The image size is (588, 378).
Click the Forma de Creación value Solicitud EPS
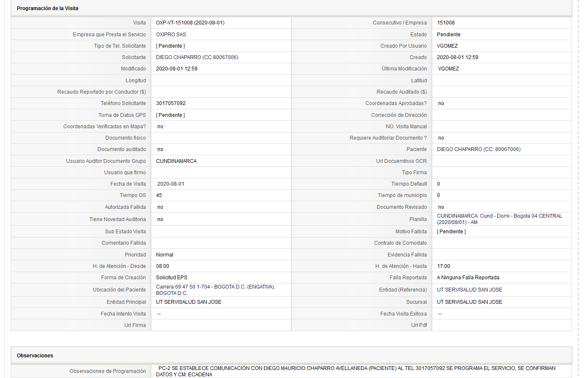(x=172, y=278)
